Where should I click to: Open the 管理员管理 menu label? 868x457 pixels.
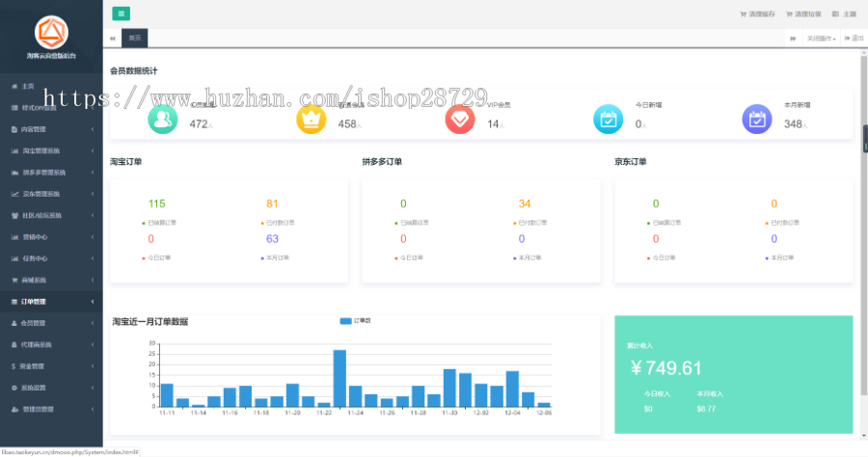tap(38, 410)
